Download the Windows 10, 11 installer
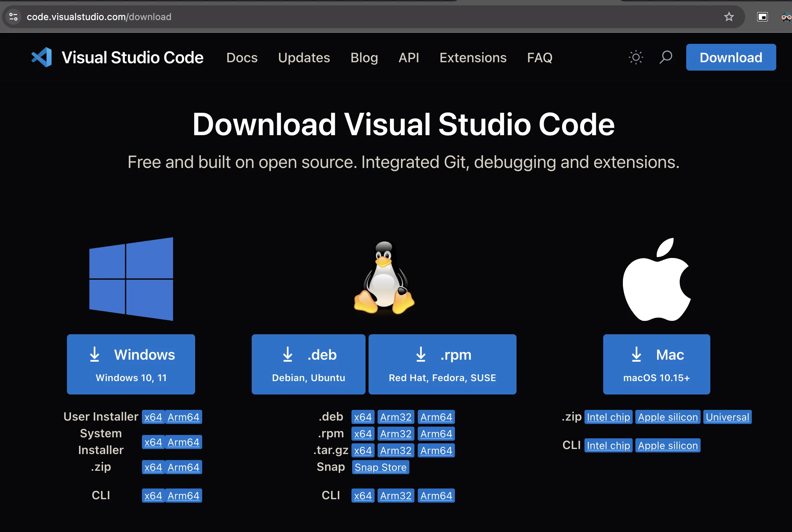The height and width of the screenshot is (532, 792). (131, 364)
